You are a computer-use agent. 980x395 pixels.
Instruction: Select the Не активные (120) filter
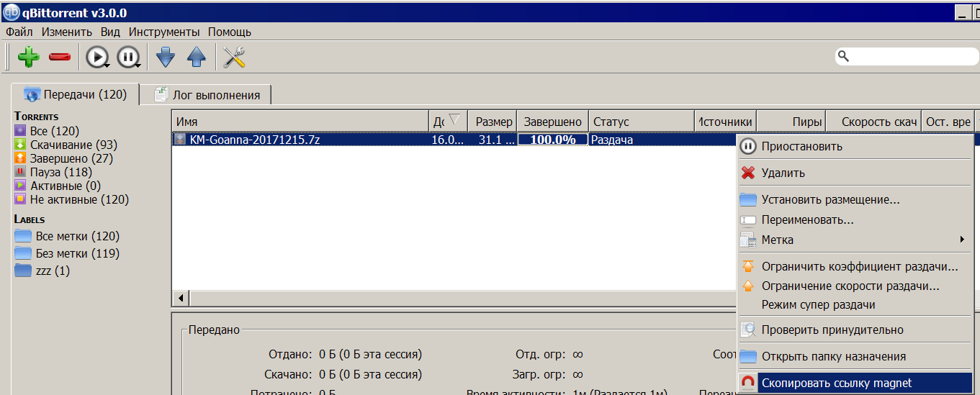coord(71,199)
